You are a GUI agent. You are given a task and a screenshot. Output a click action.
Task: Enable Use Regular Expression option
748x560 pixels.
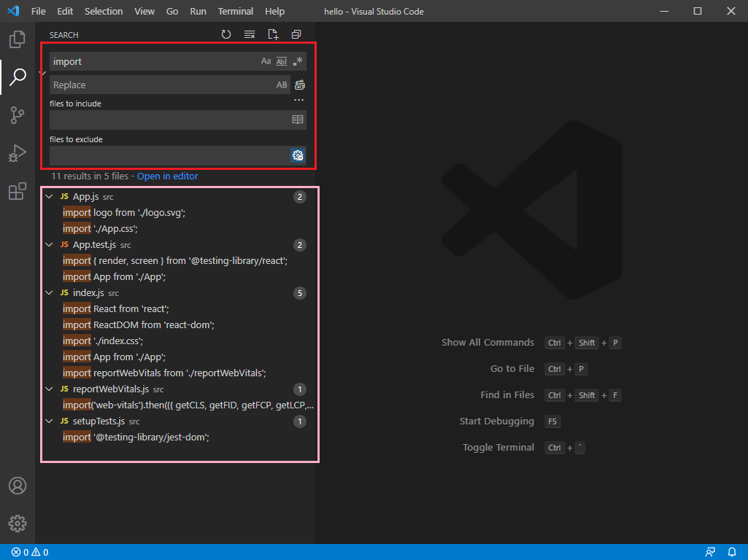[298, 61]
